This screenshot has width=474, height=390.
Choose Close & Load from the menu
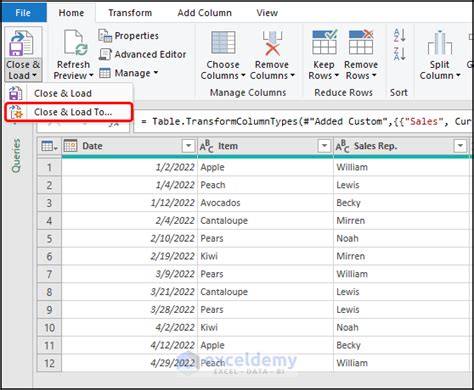coord(69,93)
